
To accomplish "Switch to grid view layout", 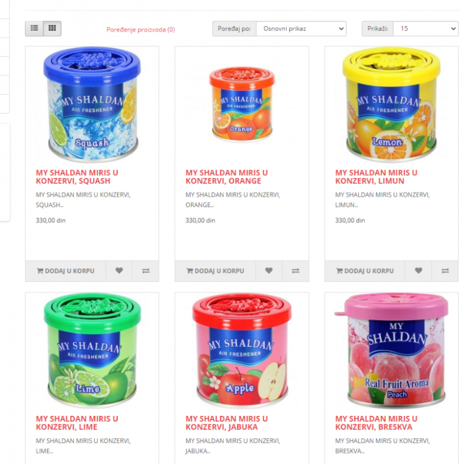I will tap(52, 29).
